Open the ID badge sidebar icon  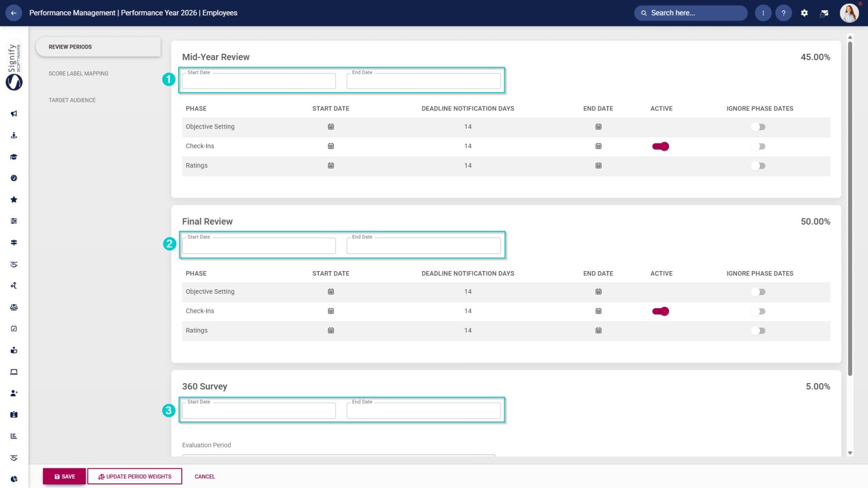[x=14, y=415]
